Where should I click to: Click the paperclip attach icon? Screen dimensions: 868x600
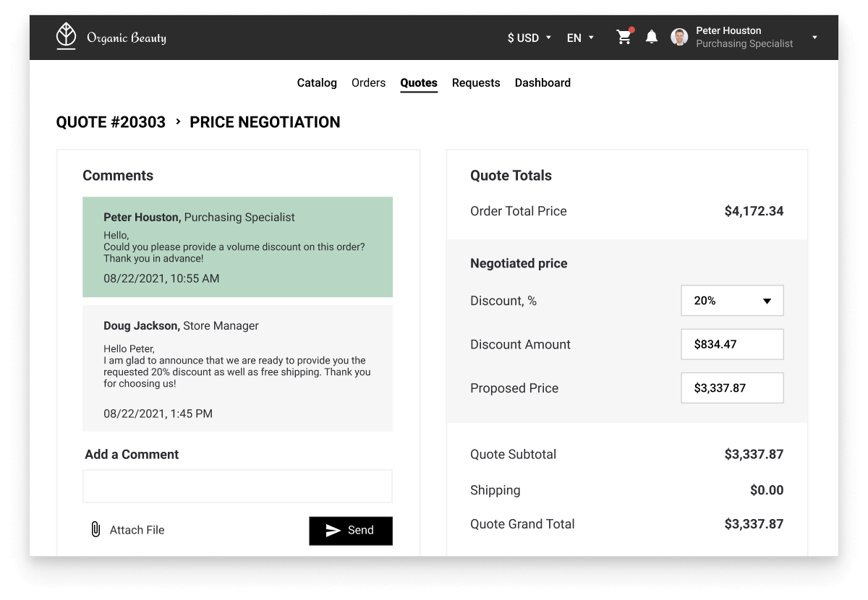[x=95, y=530]
